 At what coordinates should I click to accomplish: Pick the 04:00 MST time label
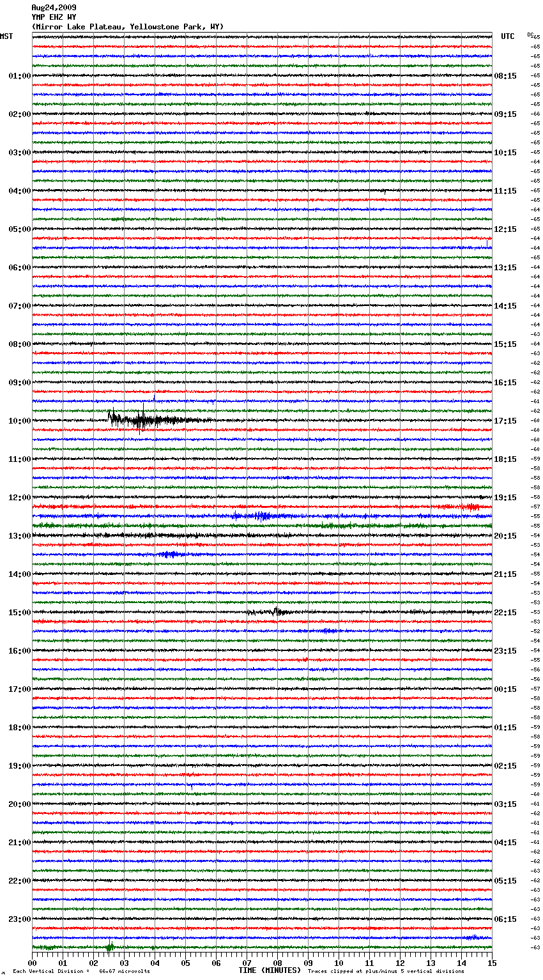20,191
